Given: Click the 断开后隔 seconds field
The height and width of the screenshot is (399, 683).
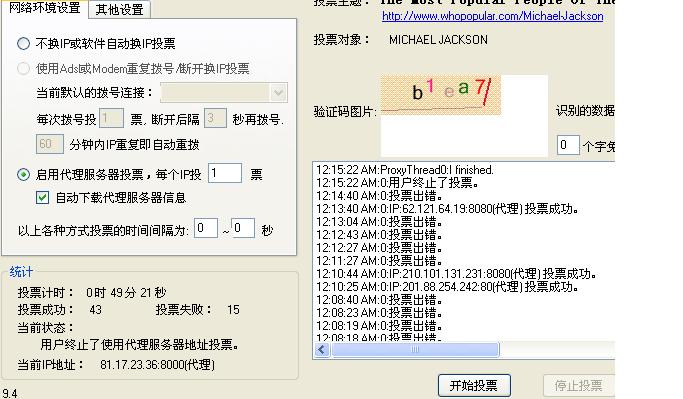Looking at the screenshot, I should [x=215, y=118].
